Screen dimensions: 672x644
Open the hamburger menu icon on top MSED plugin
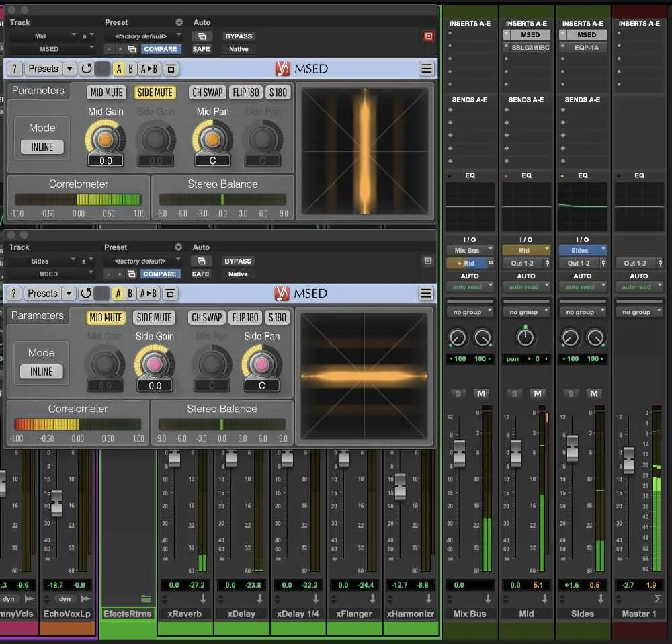pos(426,68)
